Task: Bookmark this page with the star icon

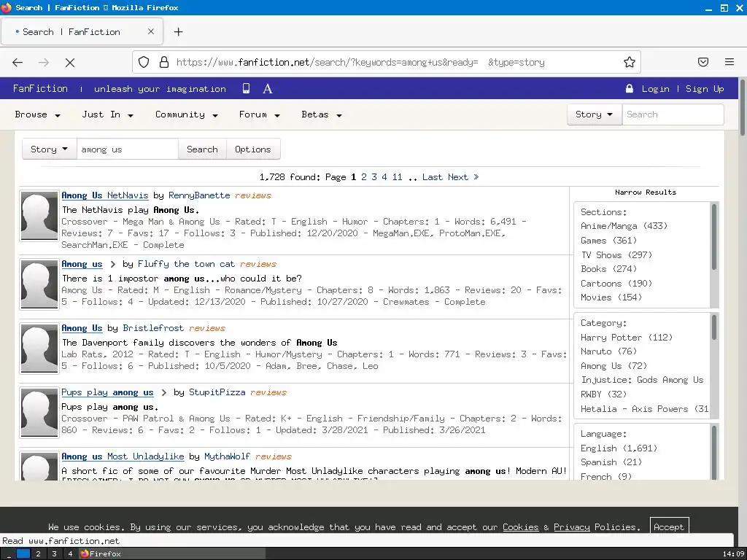Action: click(x=630, y=63)
